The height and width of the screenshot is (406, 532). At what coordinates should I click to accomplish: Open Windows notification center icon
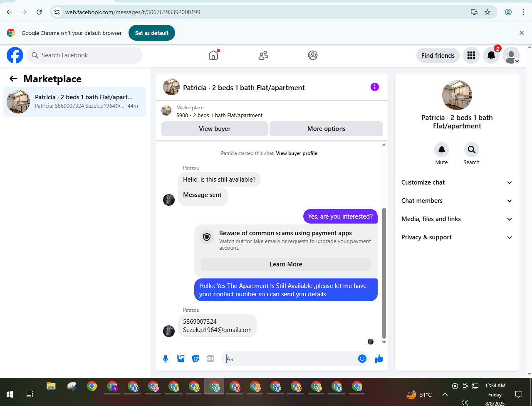coord(519,394)
